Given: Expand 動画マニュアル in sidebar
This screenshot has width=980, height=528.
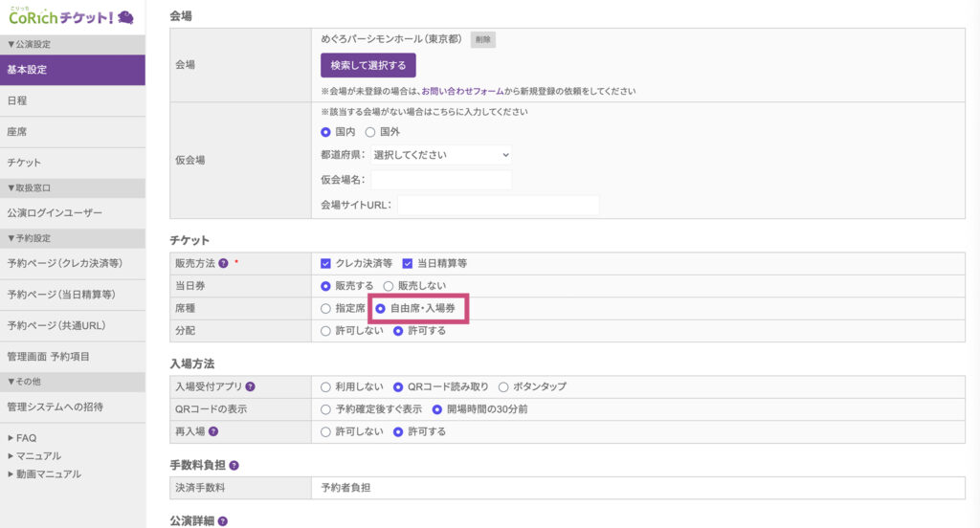Looking at the screenshot, I should click(44, 473).
